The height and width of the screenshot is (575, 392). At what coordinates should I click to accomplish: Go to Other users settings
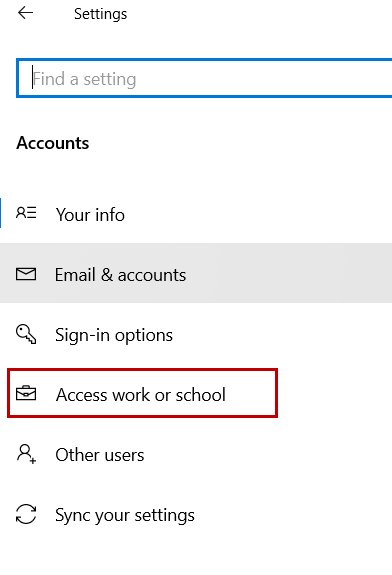(100, 455)
